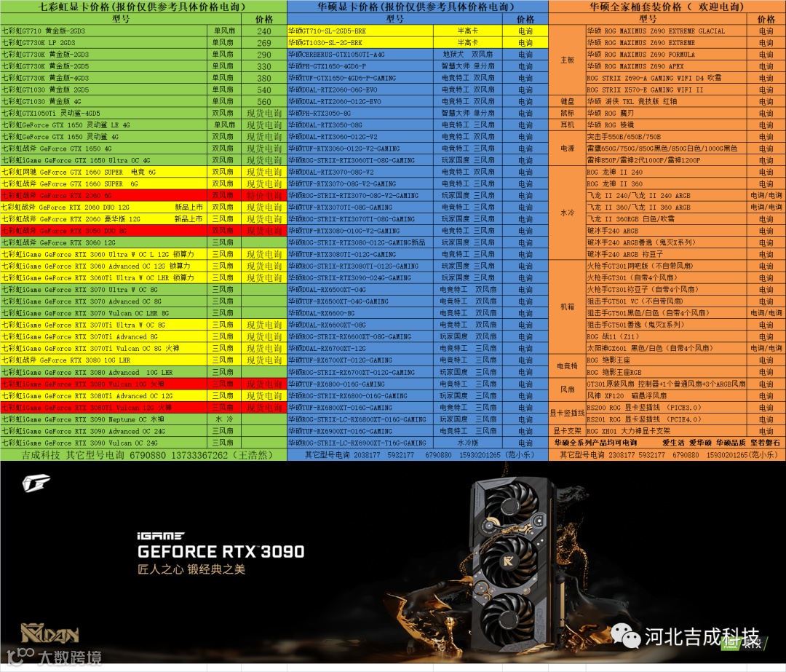Click the yellow cell "华硕GT710-SL-2GD5-BRK"
The image size is (786, 672).
360,31
